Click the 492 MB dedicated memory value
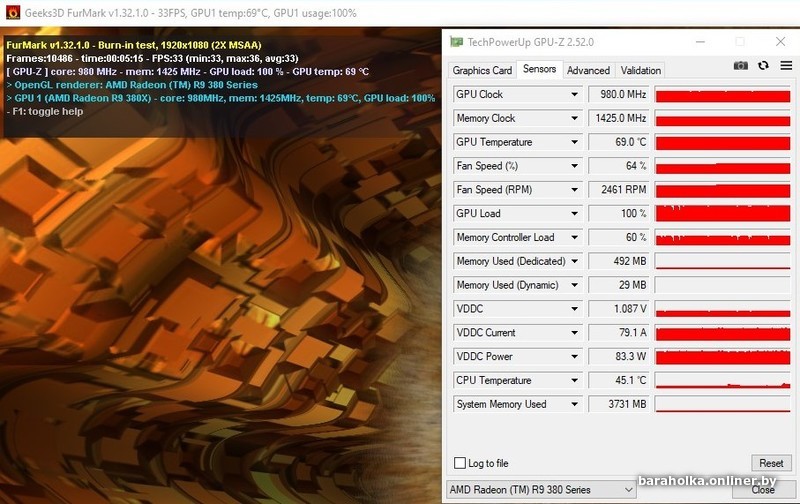 point(618,261)
